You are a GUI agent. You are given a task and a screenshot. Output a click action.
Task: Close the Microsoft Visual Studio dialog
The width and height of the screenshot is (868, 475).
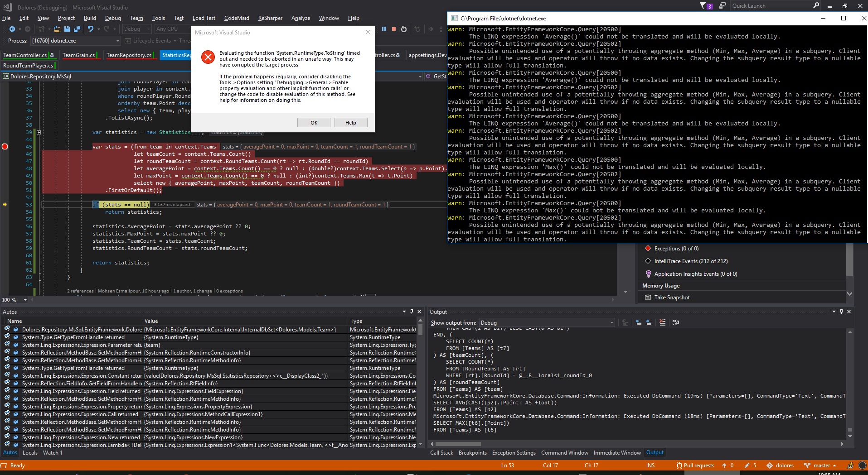(368, 32)
